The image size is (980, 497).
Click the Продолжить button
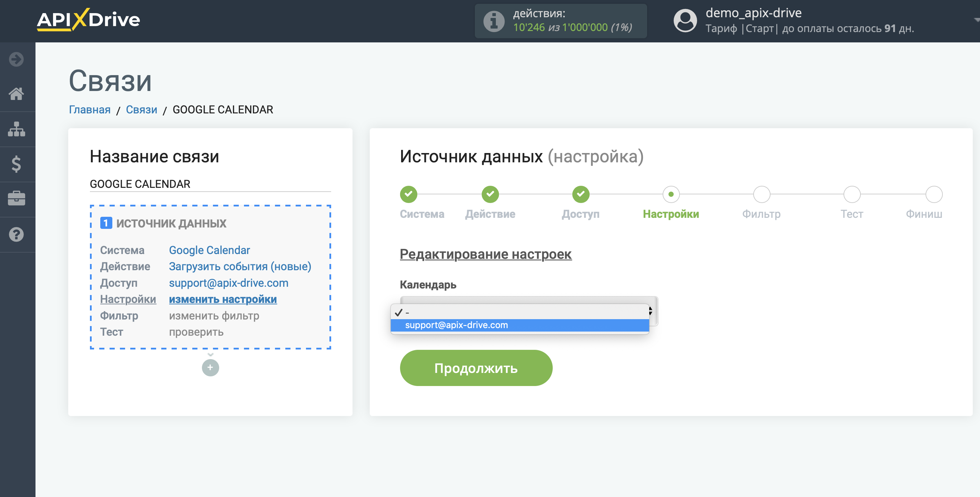tap(476, 368)
